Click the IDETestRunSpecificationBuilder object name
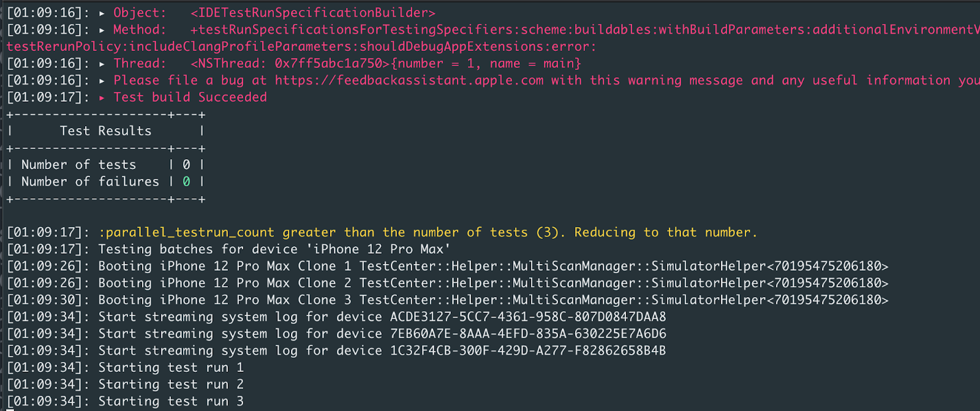The image size is (980, 411). tap(312, 13)
